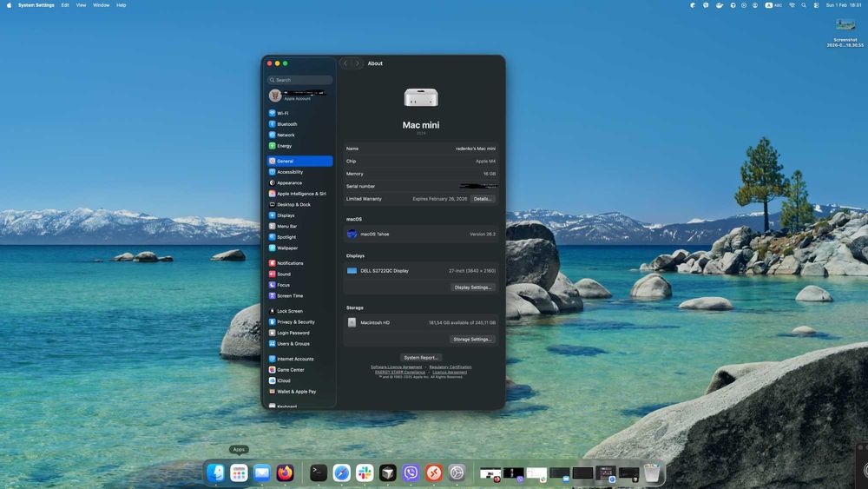This screenshot has width=868, height=489.
Task: Open Login Password icon
Action: pos(272,333)
